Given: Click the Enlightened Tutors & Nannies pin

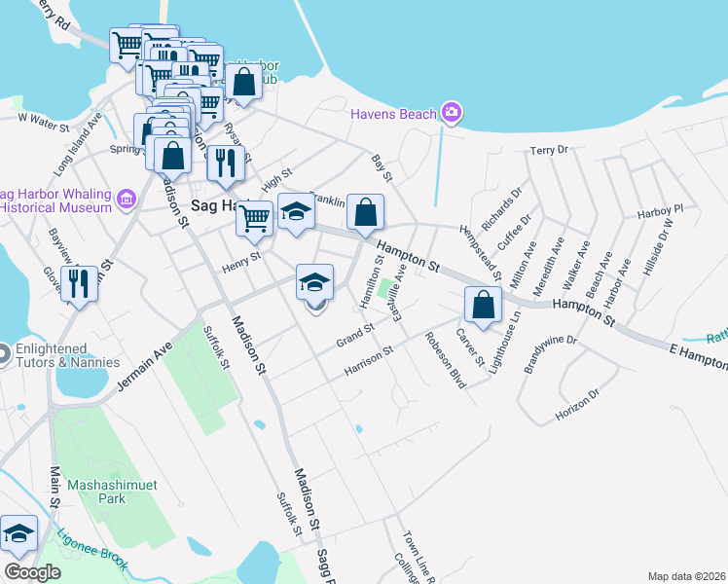Looking at the screenshot, I should point(2,354).
